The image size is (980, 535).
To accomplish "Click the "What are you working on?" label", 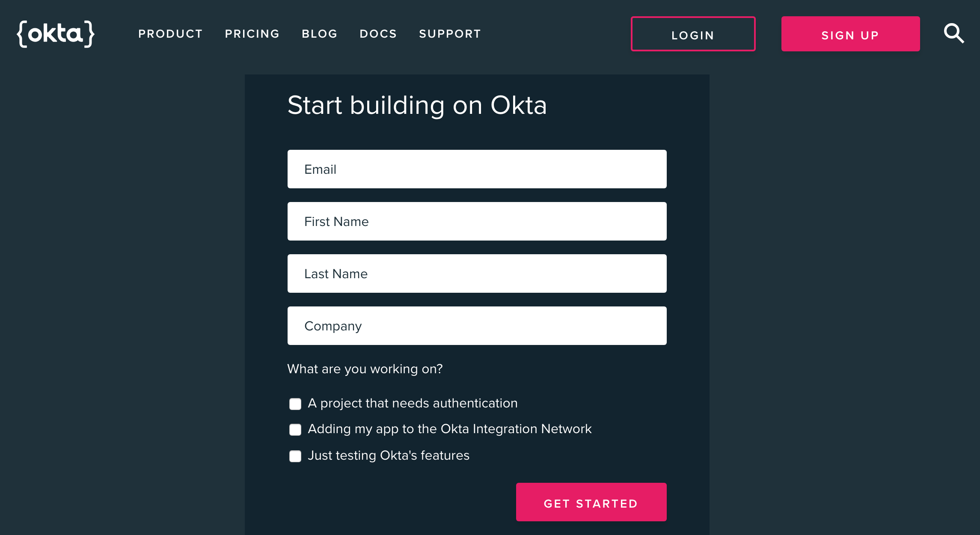I will tap(365, 369).
